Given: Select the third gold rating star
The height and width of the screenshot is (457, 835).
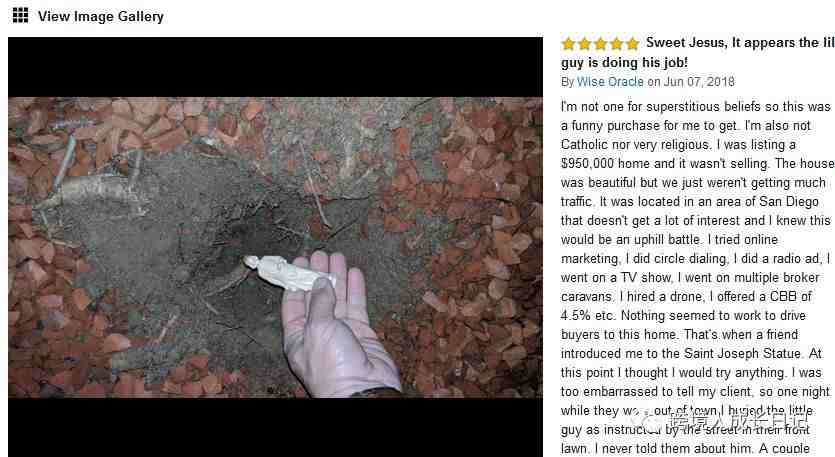Looking at the screenshot, I should point(601,44).
